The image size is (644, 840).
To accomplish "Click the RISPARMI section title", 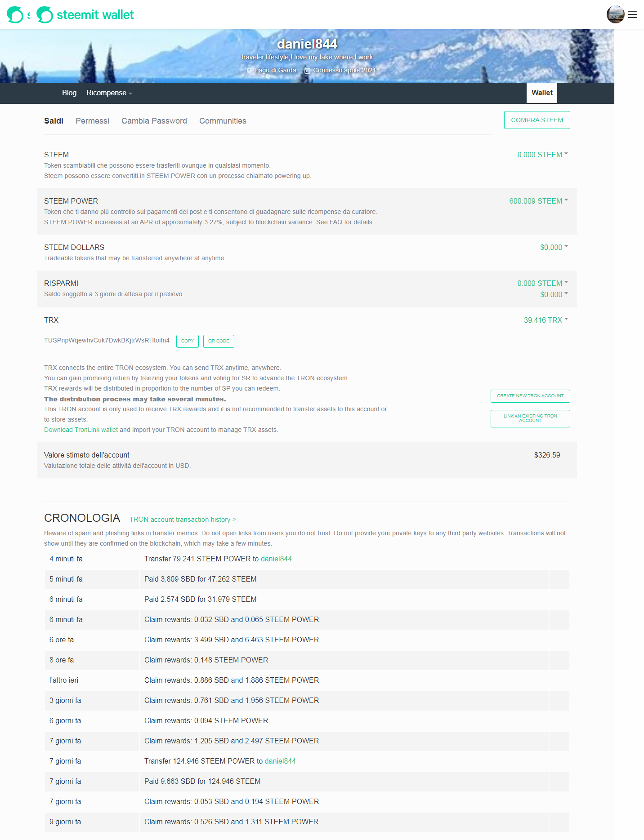I will click(61, 283).
